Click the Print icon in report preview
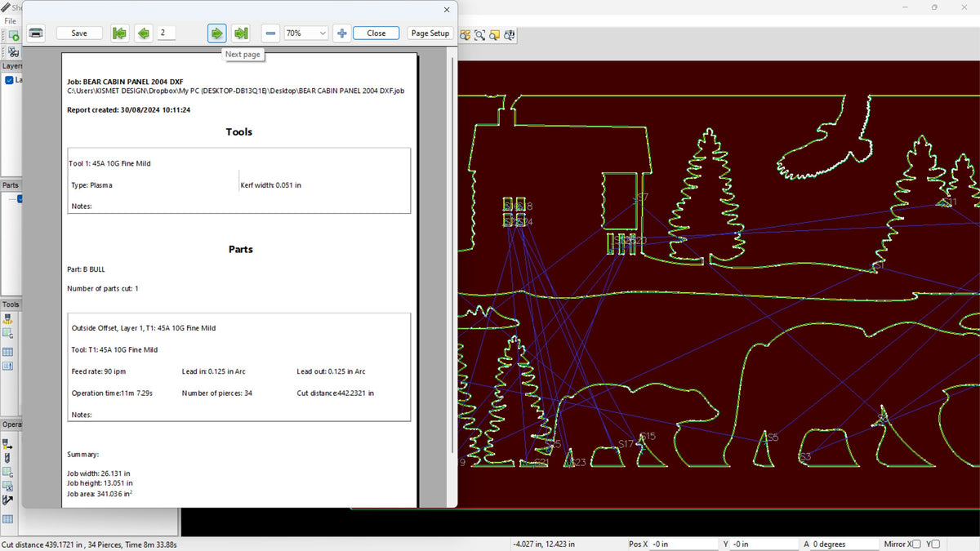 [37, 33]
